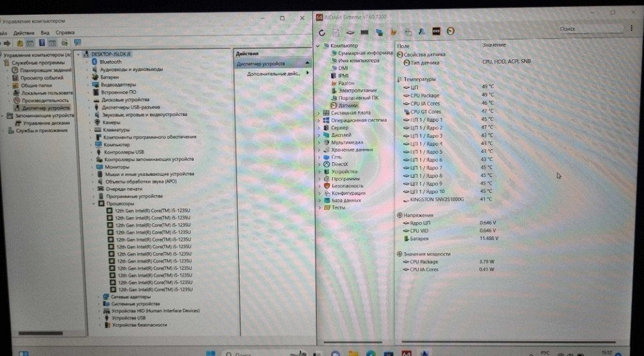Open the Справка menu
Image resolution: width=644 pixels, height=356 pixels.
[65, 32]
